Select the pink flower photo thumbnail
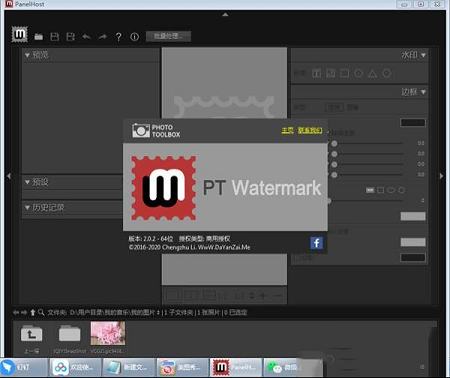Viewport: 450px width, 378px height. (x=108, y=333)
